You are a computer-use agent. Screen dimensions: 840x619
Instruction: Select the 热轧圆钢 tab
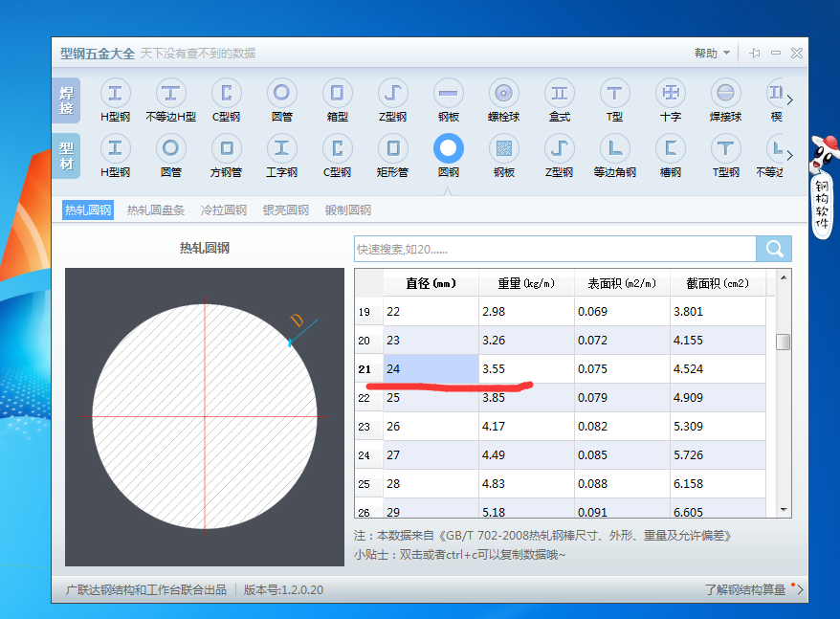point(88,210)
